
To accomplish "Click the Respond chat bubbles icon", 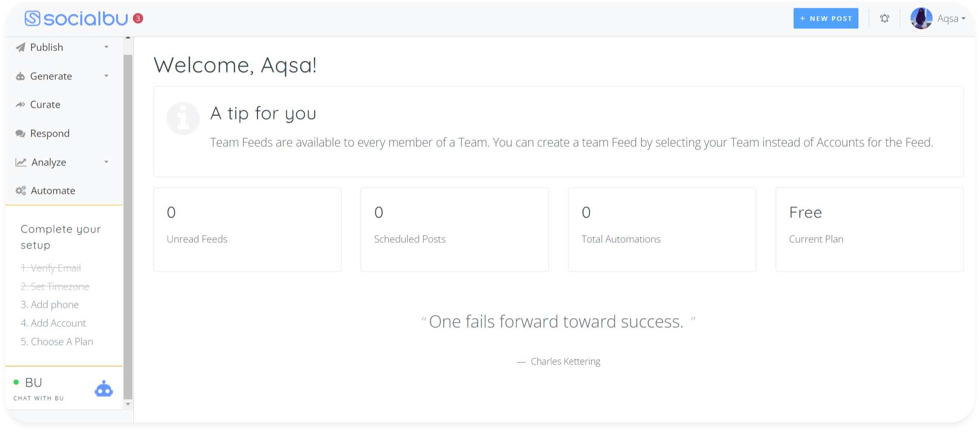I will pos(21,134).
